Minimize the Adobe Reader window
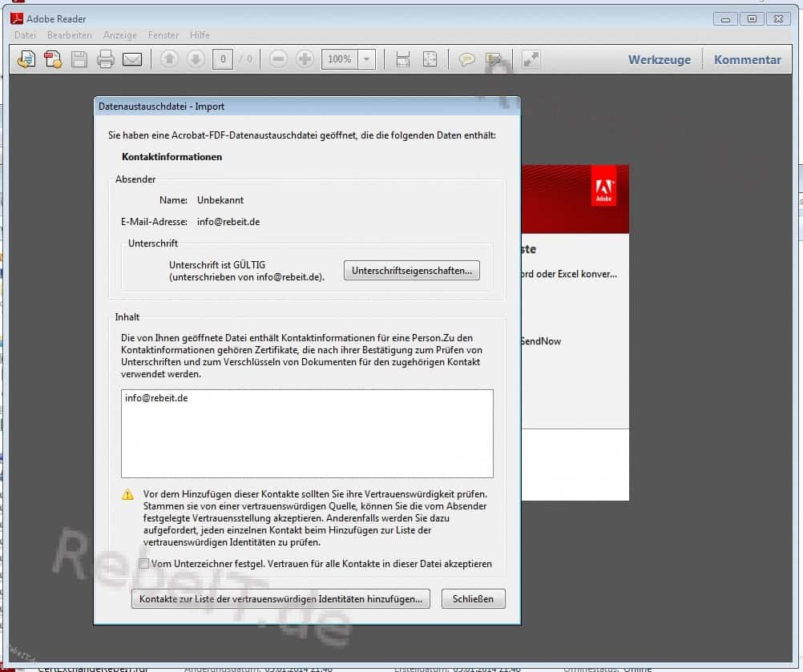The width and height of the screenshot is (803, 672). tap(725, 19)
